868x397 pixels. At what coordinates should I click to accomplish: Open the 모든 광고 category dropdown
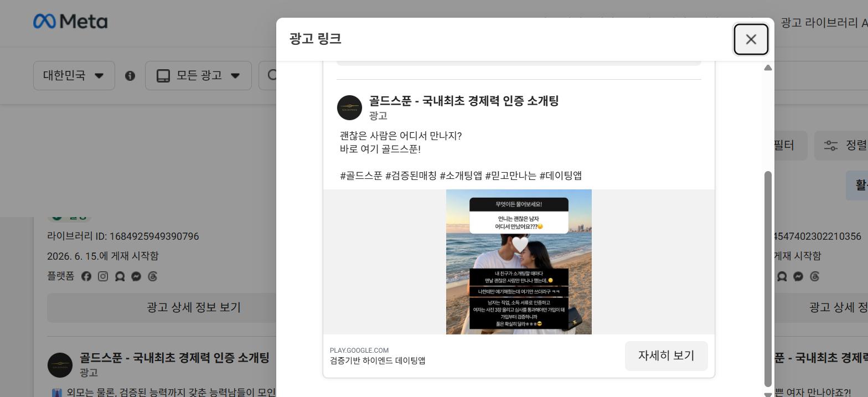pos(198,75)
